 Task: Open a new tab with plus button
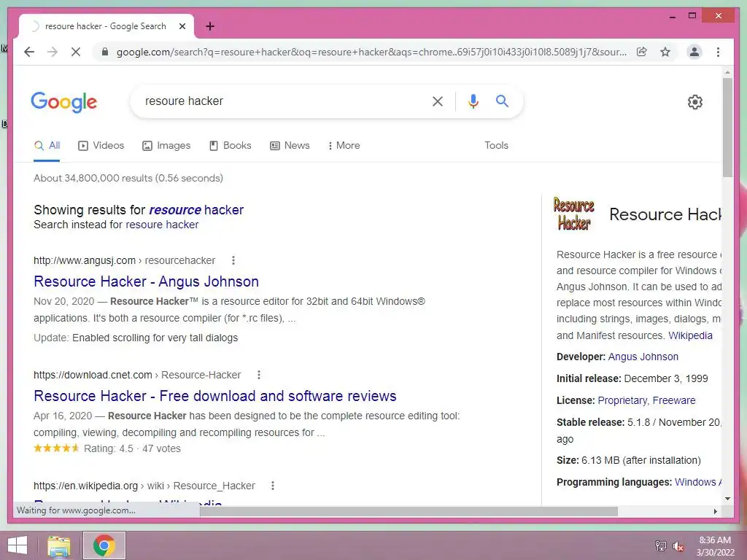click(210, 26)
